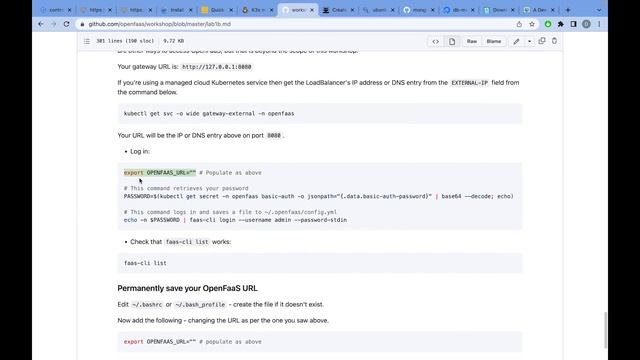
Task: Open the table of contents list icon
Action: (x=87, y=41)
